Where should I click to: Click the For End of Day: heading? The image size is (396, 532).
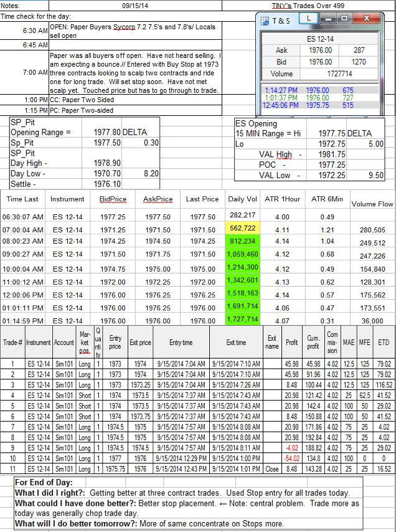44,482
